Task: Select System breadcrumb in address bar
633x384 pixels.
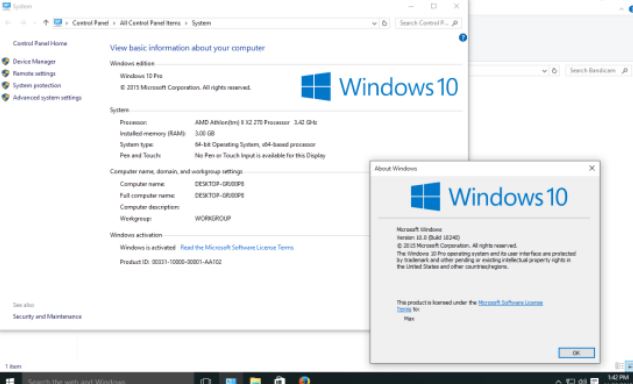Action: click(x=201, y=23)
